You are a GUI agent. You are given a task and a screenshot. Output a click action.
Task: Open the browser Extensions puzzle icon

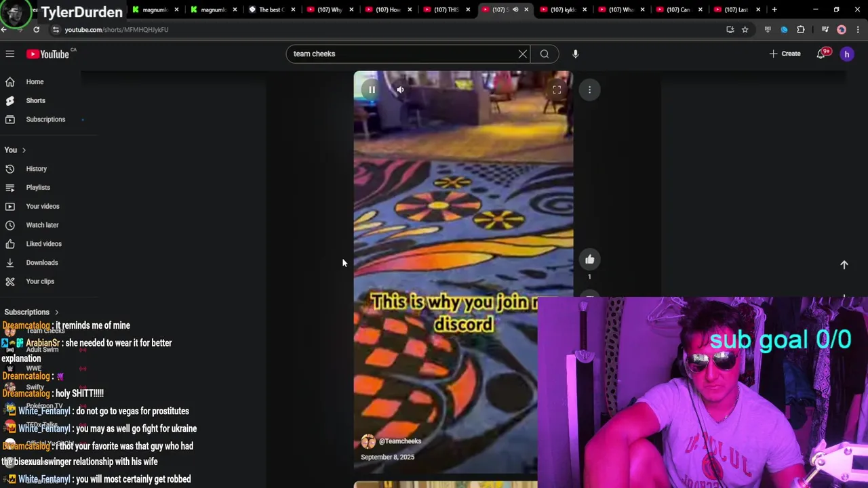(x=801, y=30)
